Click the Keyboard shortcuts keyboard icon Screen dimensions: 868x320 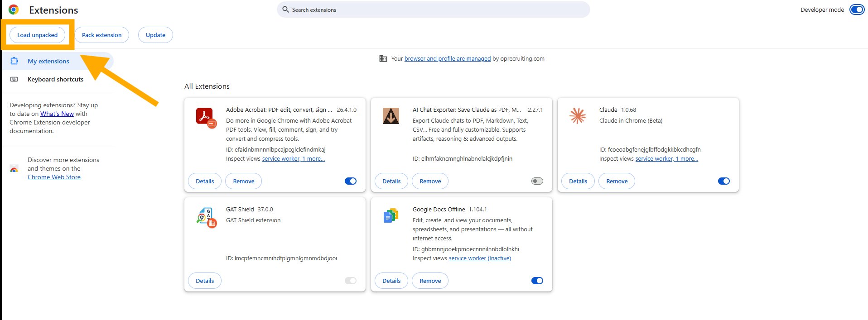14,79
